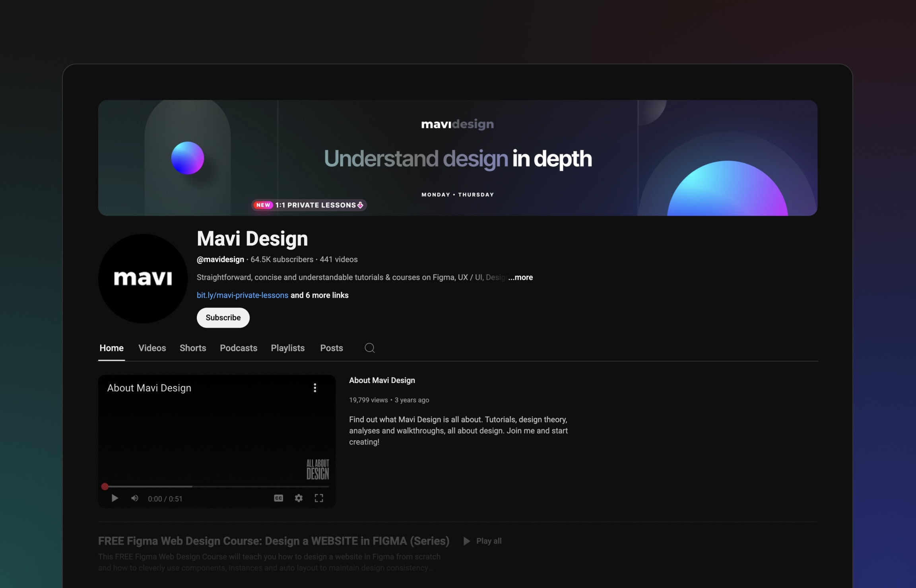Image resolution: width=916 pixels, height=588 pixels.
Task: Open video settings gear icon
Action: [299, 498]
